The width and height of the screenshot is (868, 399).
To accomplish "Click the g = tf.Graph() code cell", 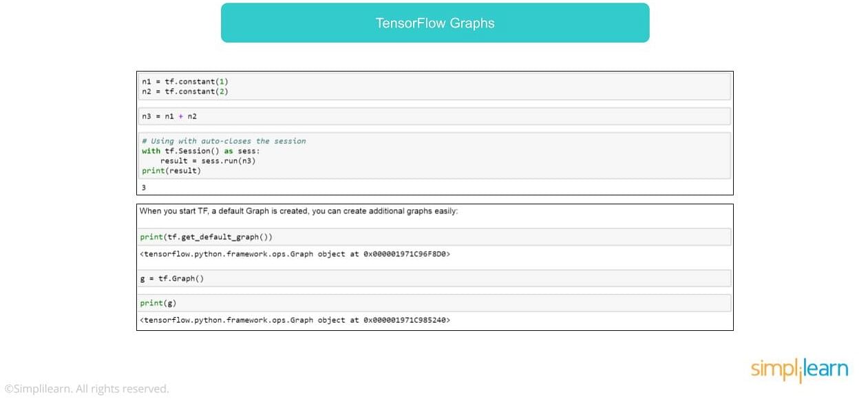I will coord(435,279).
